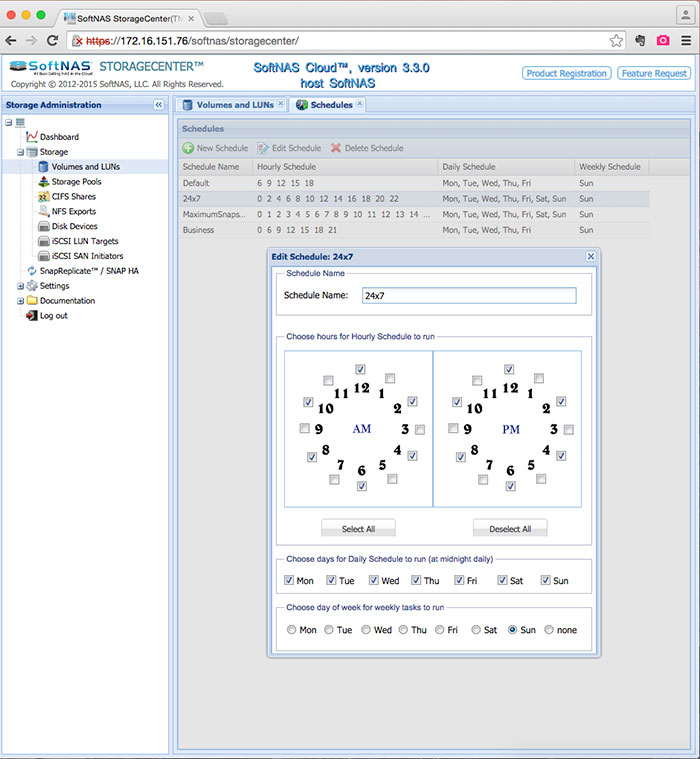
Task: Click the Select All button
Action: click(358, 529)
